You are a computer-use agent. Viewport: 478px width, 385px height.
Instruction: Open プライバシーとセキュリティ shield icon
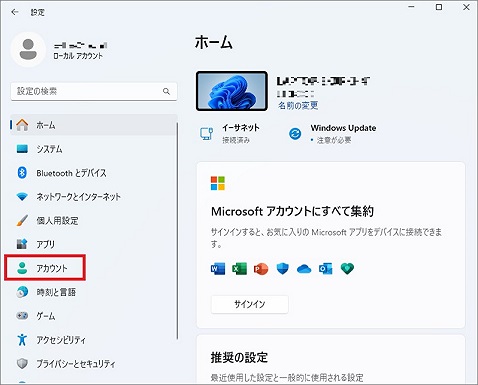pyautogui.click(x=22, y=363)
